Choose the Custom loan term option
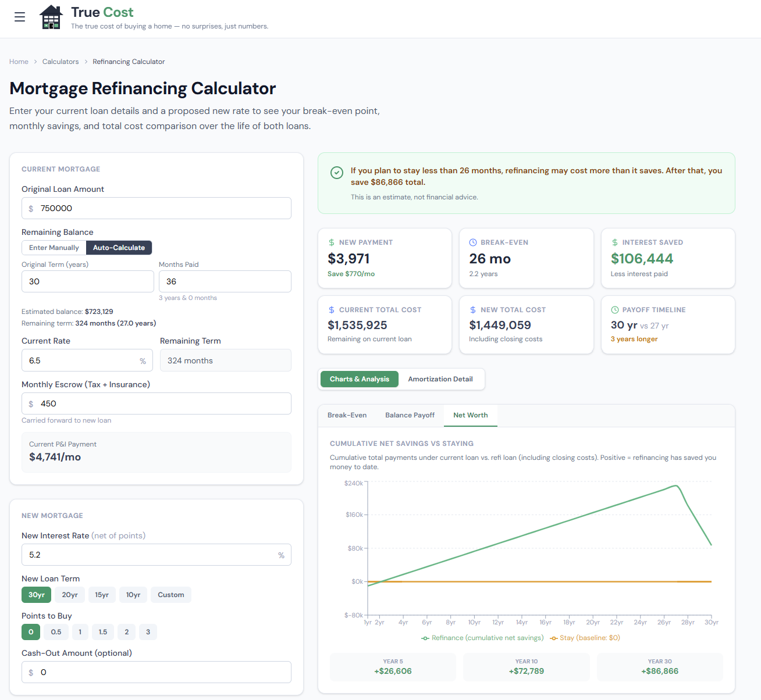This screenshot has width=761, height=700. [171, 595]
